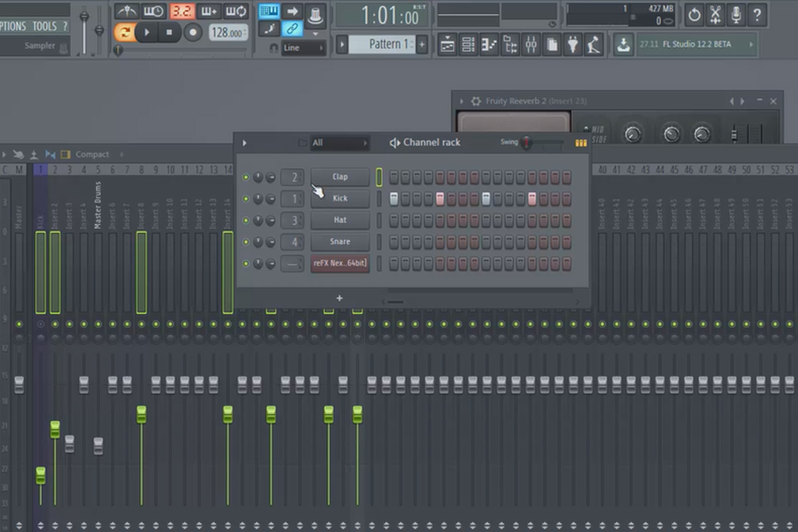Open the All channel filter dropdown
The height and width of the screenshot is (532, 798).
(340, 142)
